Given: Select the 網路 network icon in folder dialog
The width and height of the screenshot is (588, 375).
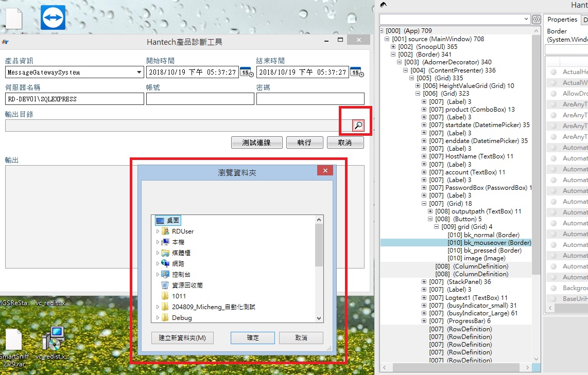Looking at the screenshot, I should click(165, 263).
